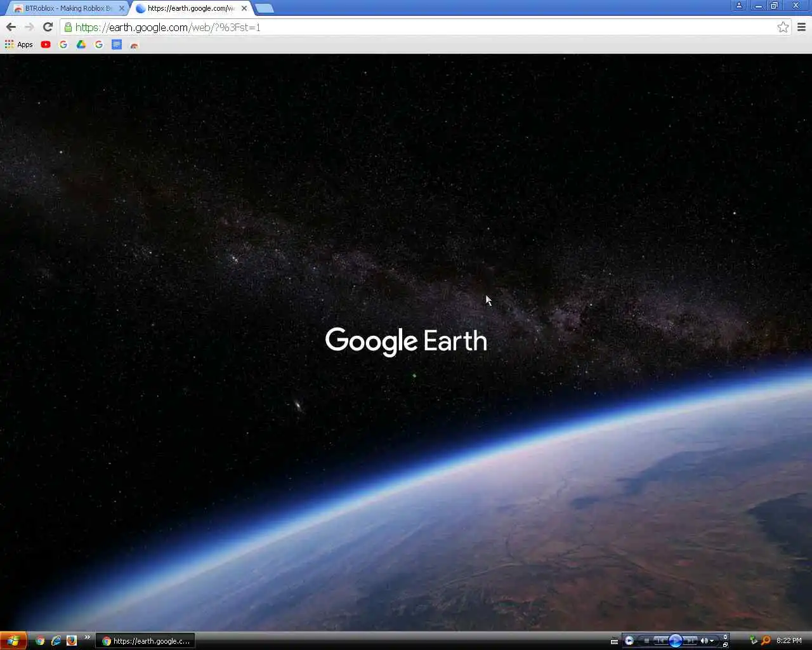Open the Media Player volume dropdown arrow
Viewport: 812px width, 650px height.
(x=712, y=641)
